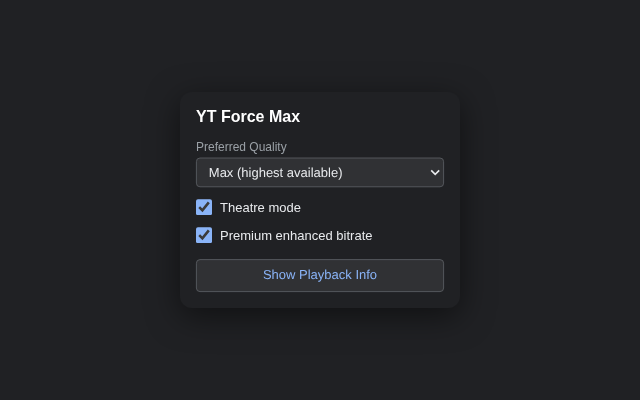Open the Preferred Quality dropdown

[x=320, y=172]
